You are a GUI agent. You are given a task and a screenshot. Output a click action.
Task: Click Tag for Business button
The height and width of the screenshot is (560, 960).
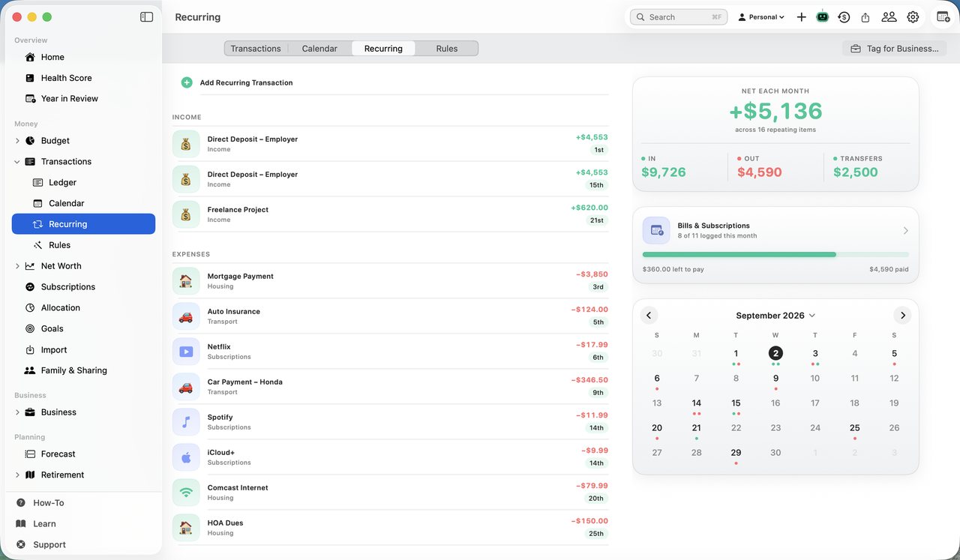[895, 48]
